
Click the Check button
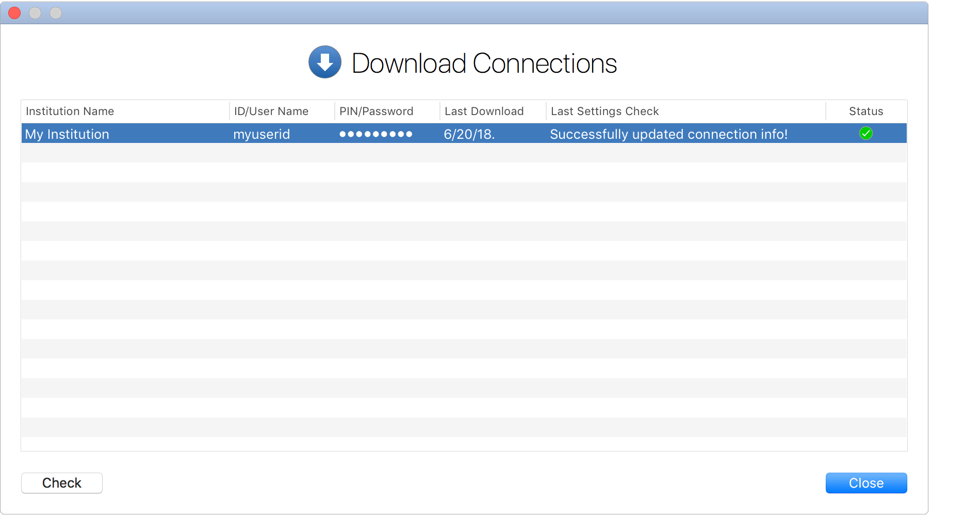coord(61,483)
